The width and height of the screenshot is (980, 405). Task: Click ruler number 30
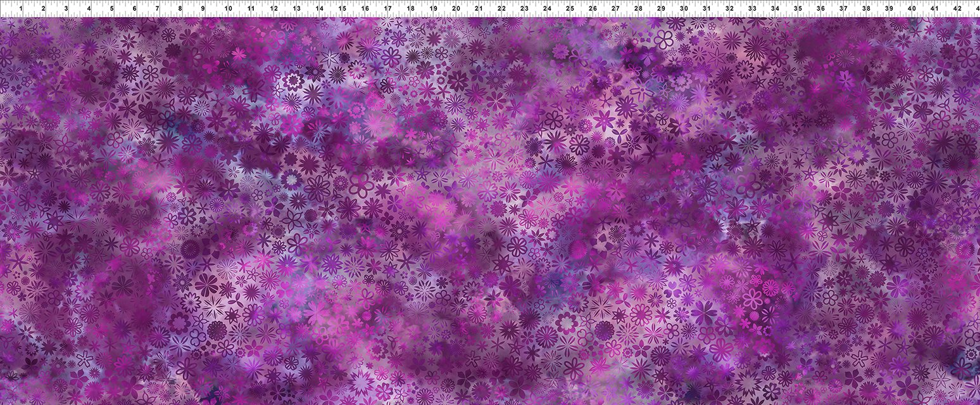[684, 9]
